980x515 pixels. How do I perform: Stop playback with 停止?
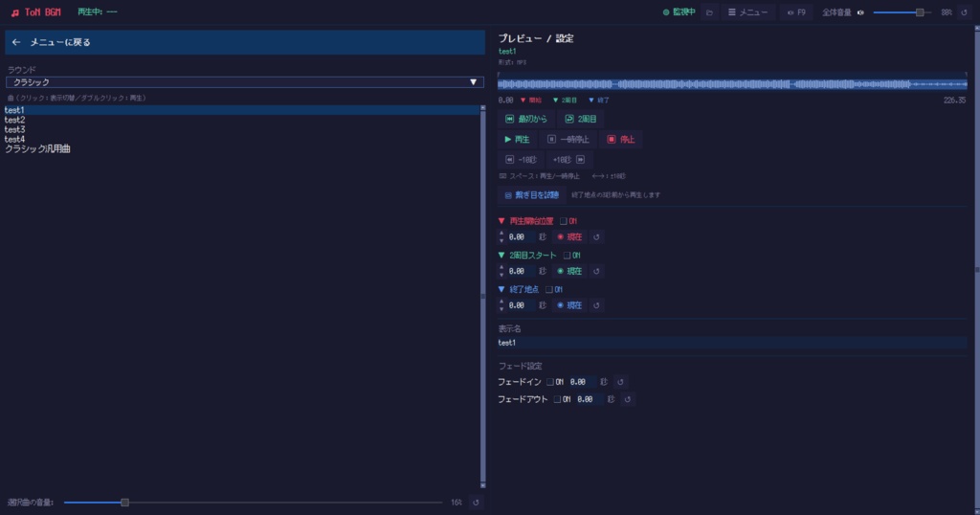620,140
